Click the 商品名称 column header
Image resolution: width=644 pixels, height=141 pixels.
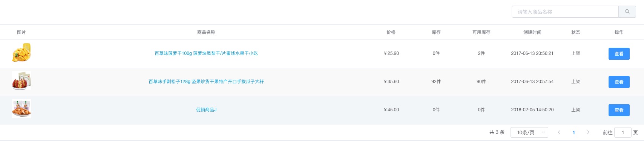pyautogui.click(x=206, y=32)
